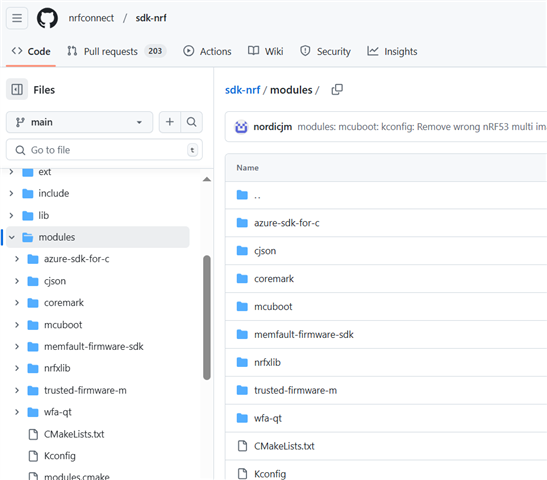Click the search files magnifier button
The image size is (547, 480).
click(192, 122)
